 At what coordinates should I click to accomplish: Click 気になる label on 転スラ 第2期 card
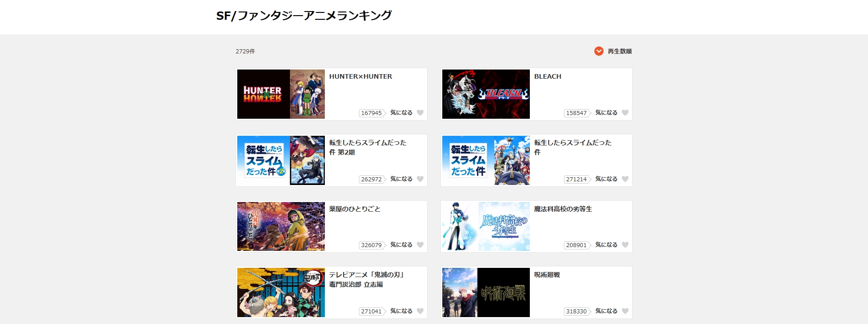401,179
